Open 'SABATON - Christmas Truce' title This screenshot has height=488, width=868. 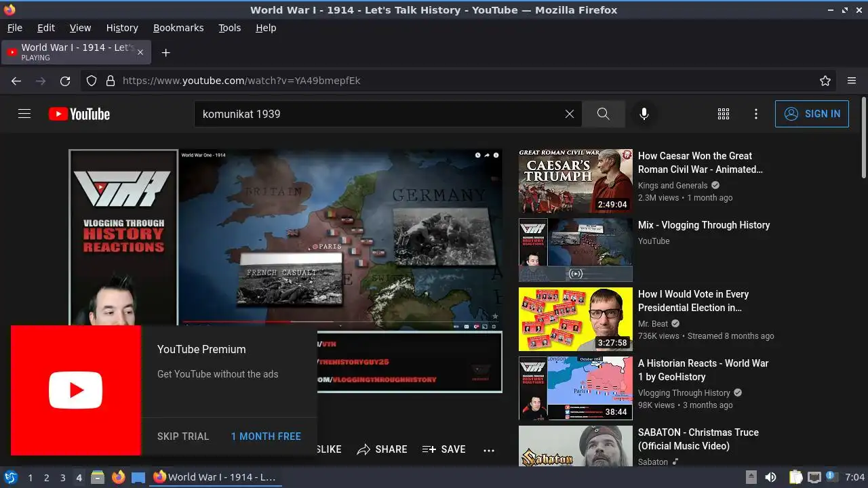click(x=698, y=439)
